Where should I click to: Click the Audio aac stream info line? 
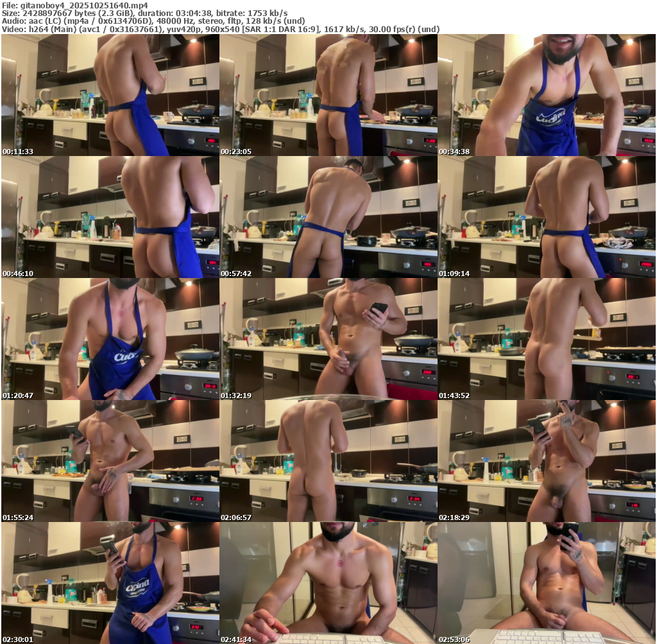coord(153,21)
